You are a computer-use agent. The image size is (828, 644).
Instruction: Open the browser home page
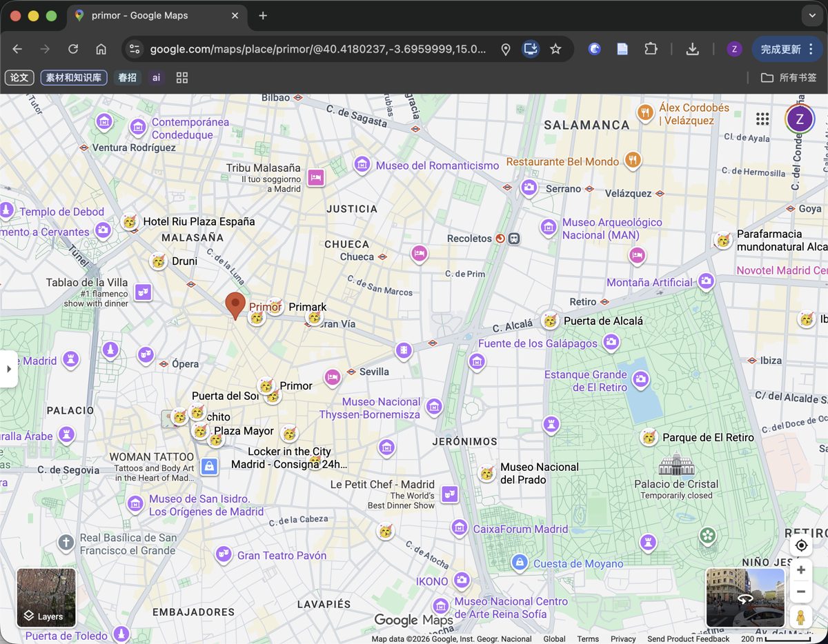pyautogui.click(x=101, y=49)
